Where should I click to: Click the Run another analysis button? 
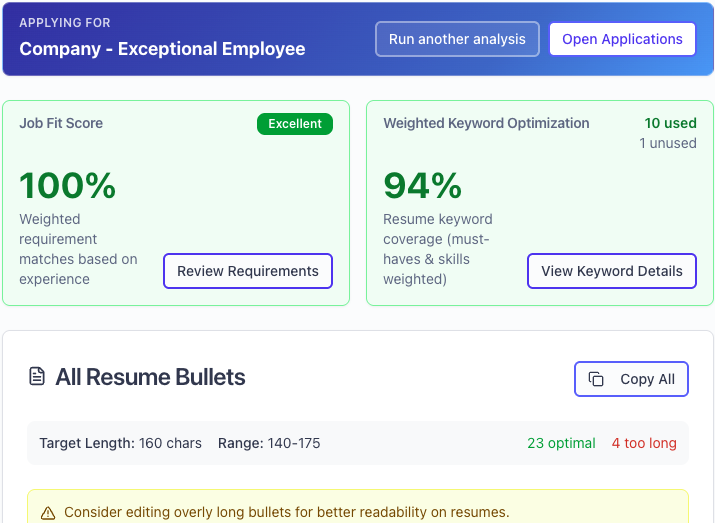457,39
